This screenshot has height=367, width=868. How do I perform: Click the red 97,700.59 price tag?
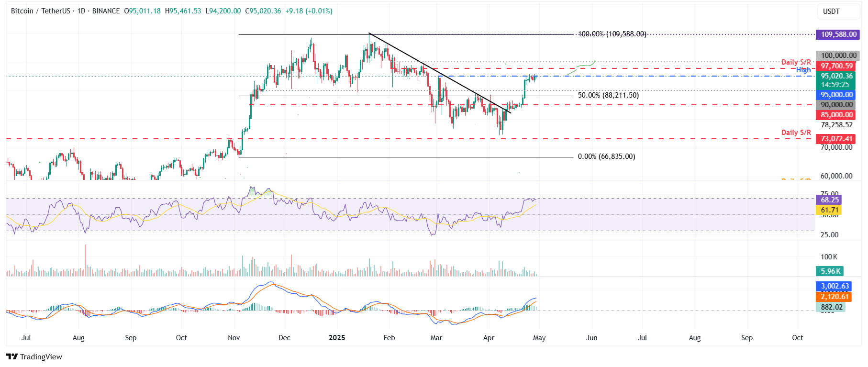[x=836, y=66]
